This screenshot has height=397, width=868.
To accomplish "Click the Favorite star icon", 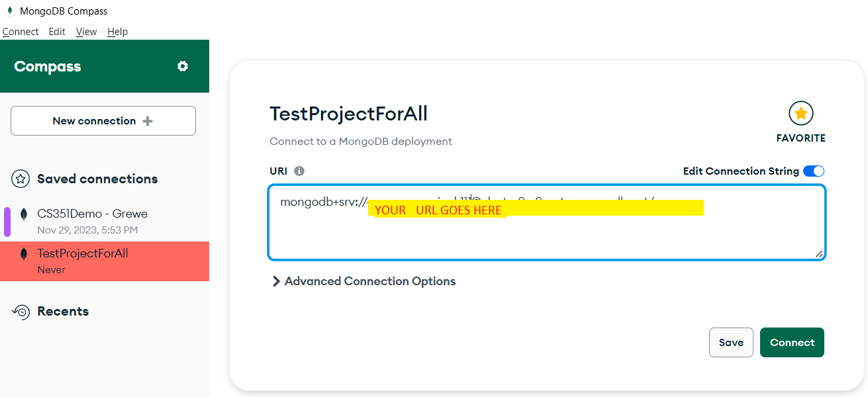I will pos(800,114).
